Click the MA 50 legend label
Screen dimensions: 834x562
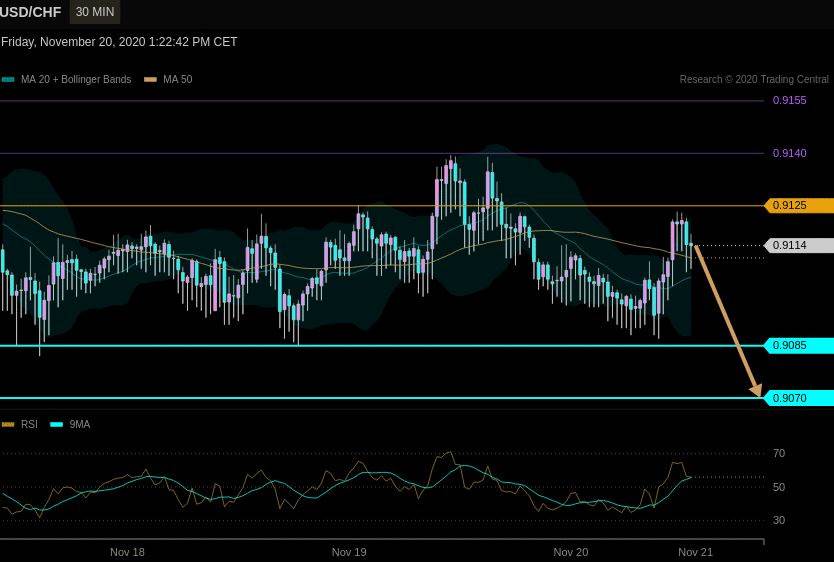pyautogui.click(x=178, y=79)
